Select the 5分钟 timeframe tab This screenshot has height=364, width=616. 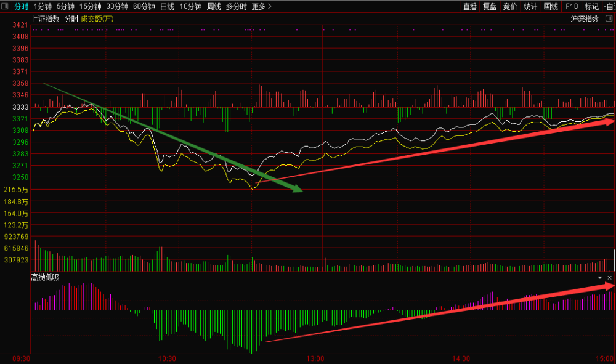pos(65,6)
